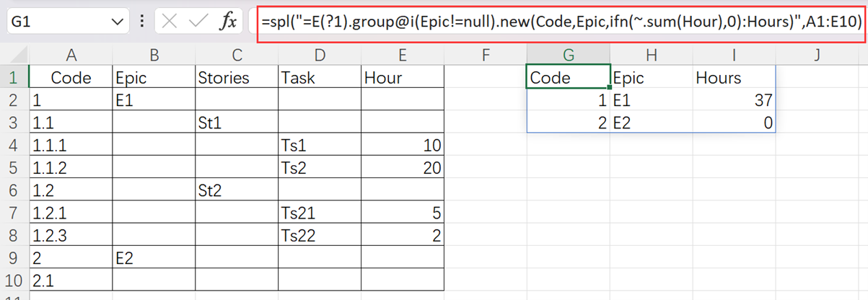This screenshot has height=300, width=868.
Task: Select the cell with code 1.1.2
Action: pos(71,169)
